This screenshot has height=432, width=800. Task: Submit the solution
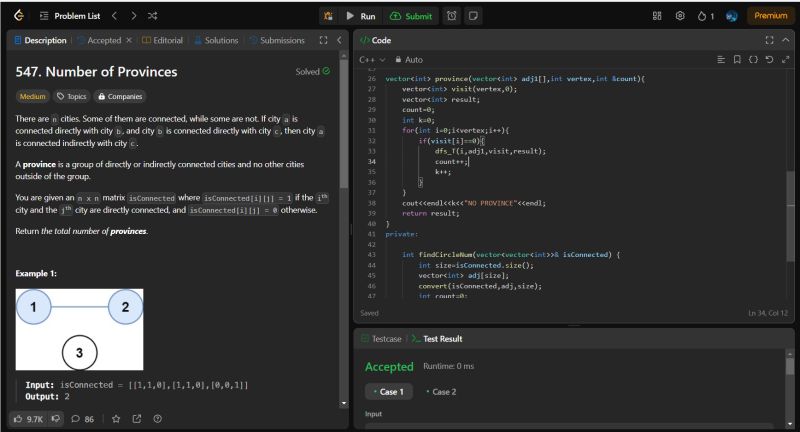[x=411, y=16]
